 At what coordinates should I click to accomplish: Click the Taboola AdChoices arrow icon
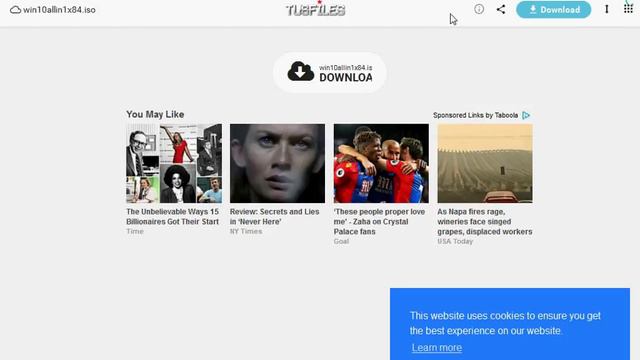[526, 116]
